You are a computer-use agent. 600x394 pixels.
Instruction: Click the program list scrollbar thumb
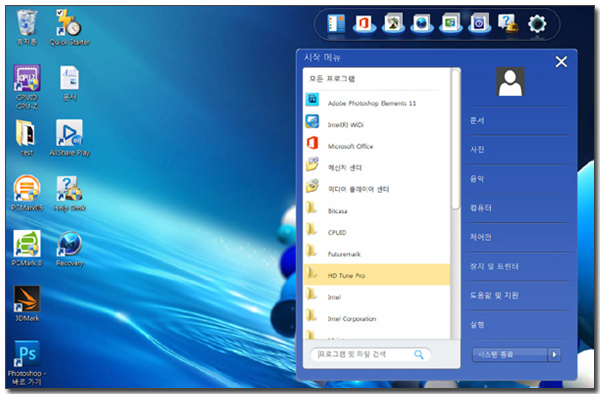pyautogui.click(x=455, y=139)
